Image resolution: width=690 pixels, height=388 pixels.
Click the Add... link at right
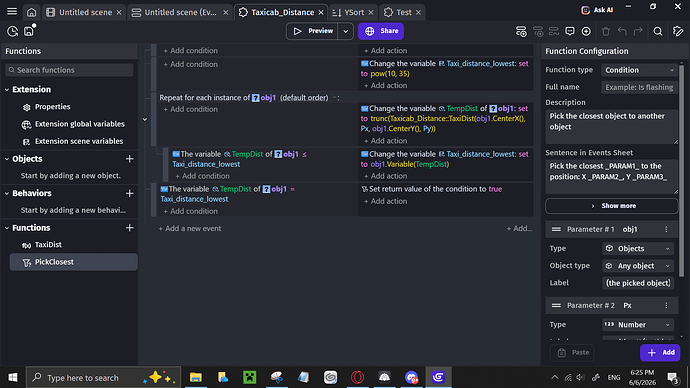coord(519,228)
